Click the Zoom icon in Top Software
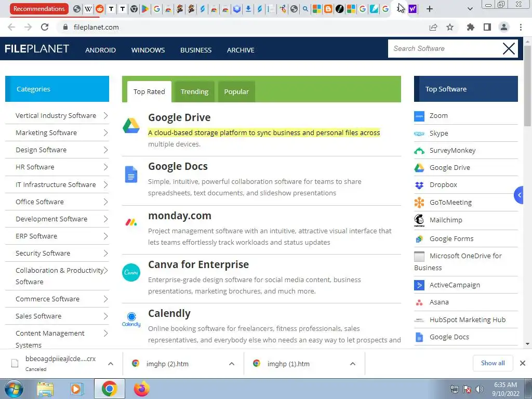Screen dimensions: 532x399 [419, 116]
